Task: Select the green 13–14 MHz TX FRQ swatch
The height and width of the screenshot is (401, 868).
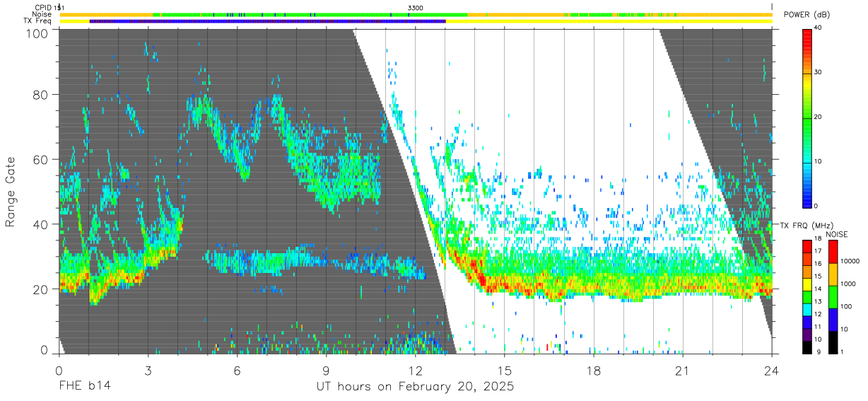Action: [807, 296]
